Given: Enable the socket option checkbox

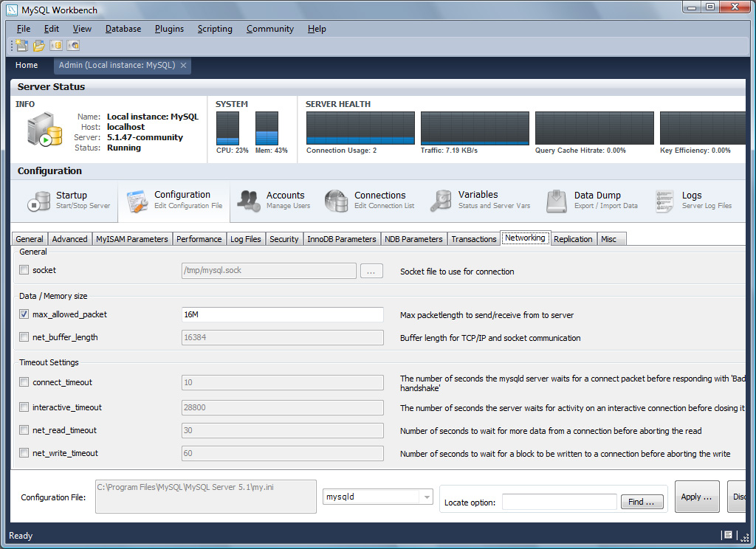Looking at the screenshot, I should [24, 270].
